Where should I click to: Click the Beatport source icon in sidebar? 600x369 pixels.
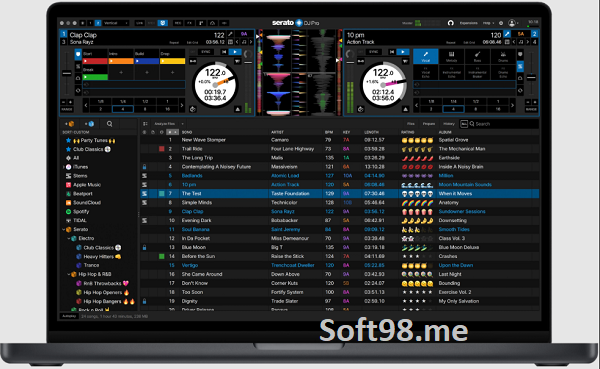tap(68, 194)
